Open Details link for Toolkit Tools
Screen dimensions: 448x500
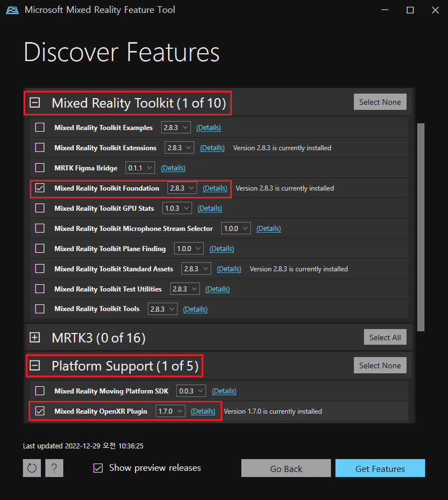[x=195, y=309]
